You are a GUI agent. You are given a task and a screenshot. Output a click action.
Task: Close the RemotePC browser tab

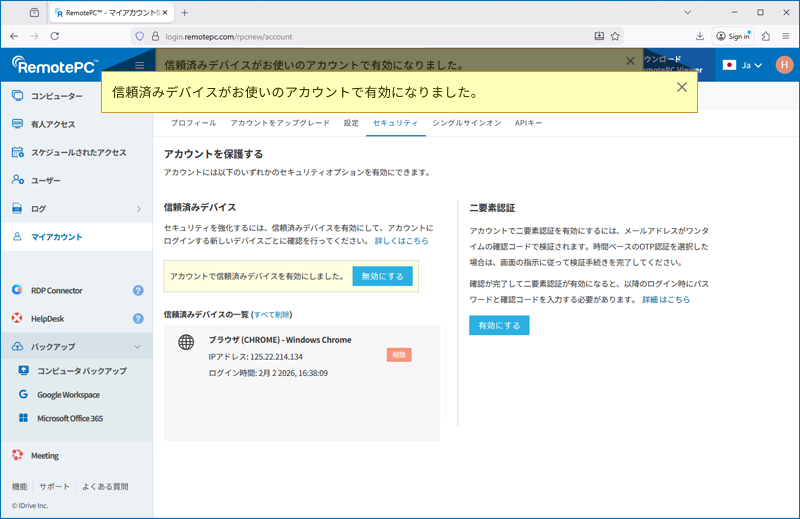[165, 13]
